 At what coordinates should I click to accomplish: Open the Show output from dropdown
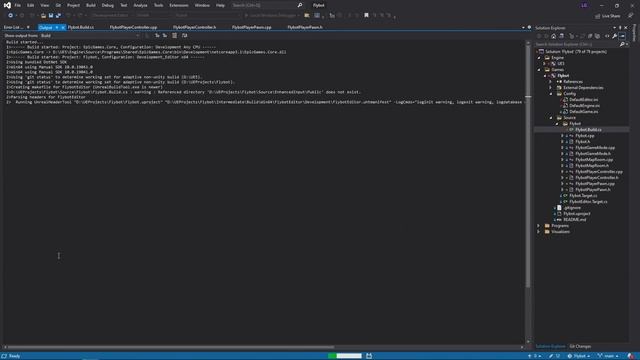click(x=90, y=36)
